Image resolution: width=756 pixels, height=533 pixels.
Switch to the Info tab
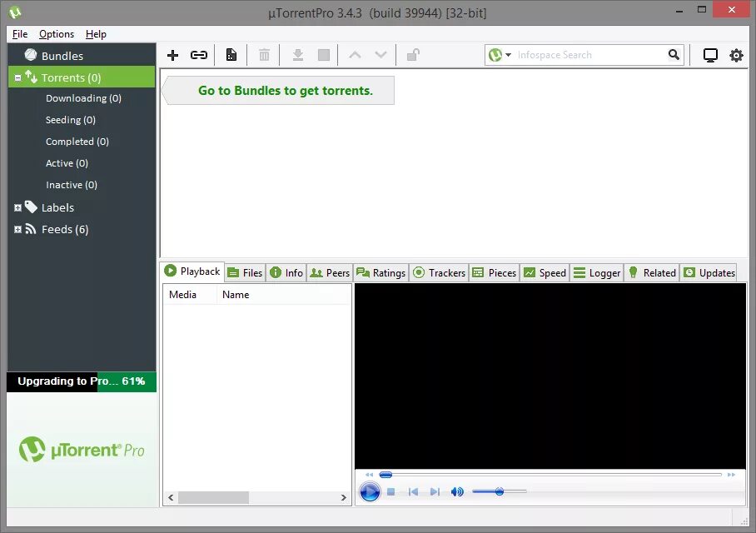[x=286, y=273]
